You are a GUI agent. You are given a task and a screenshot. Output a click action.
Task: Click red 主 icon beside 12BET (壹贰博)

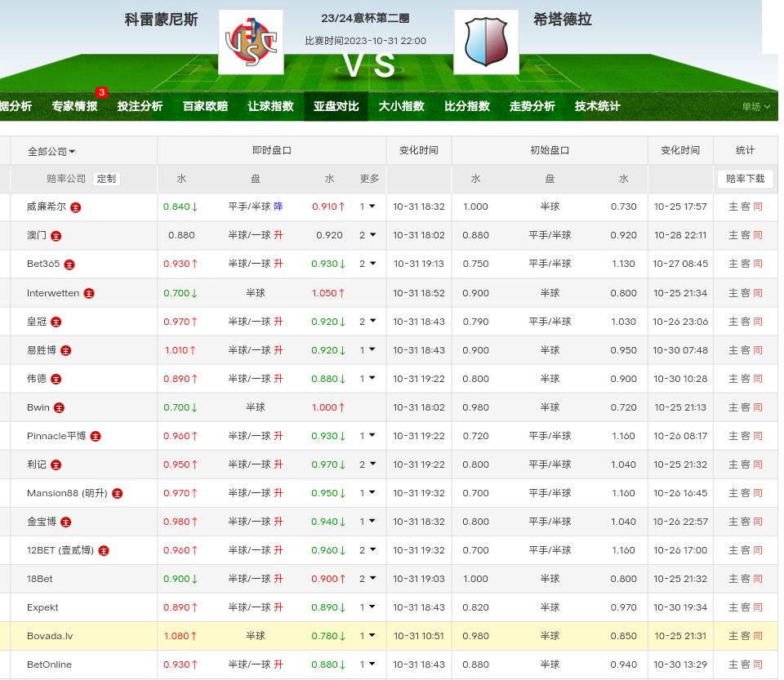click(x=104, y=551)
